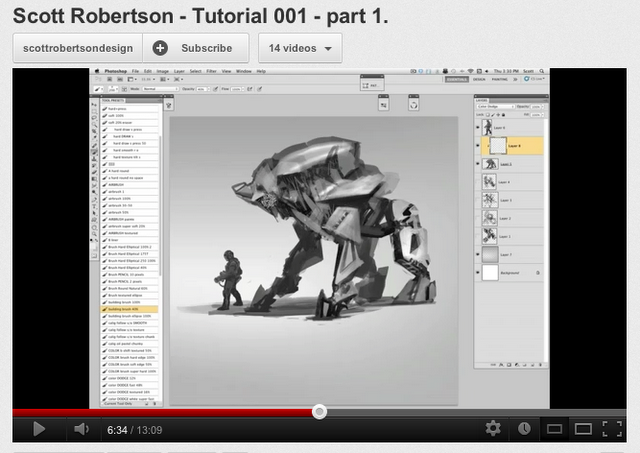The width and height of the screenshot is (640, 453).
Task: Toggle the lock all layer icon
Action: 503,115
